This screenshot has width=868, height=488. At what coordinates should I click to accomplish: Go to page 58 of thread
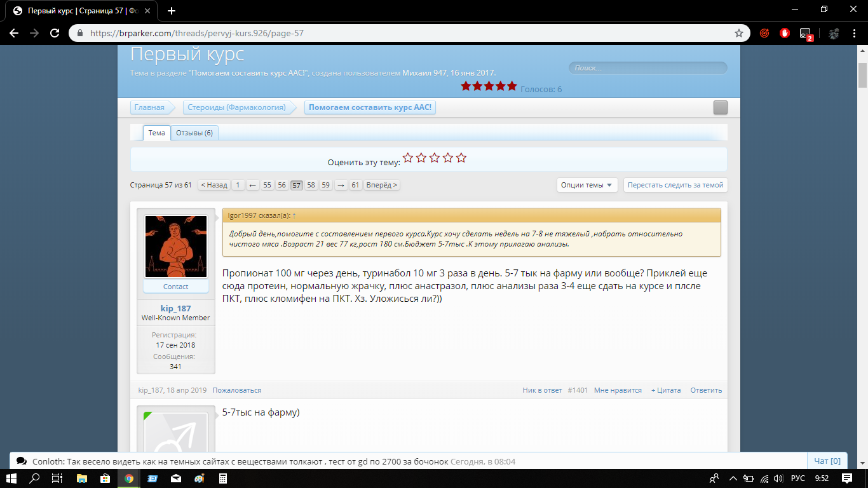coord(311,185)
